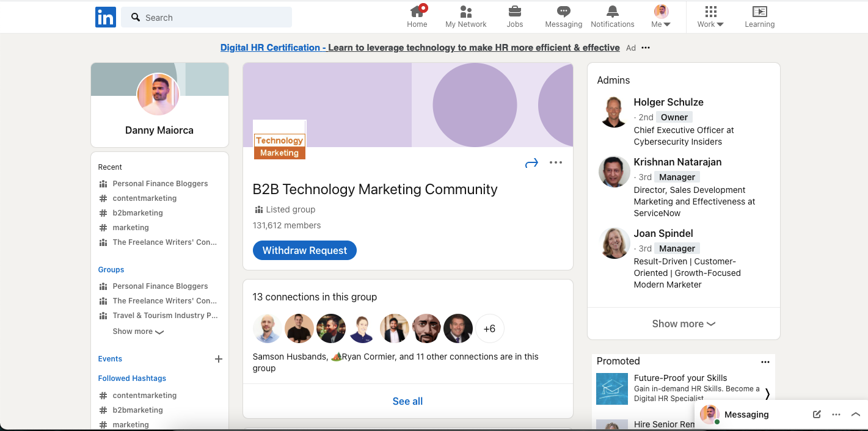
Task: Open the Home feed icon
Action: 417,12
